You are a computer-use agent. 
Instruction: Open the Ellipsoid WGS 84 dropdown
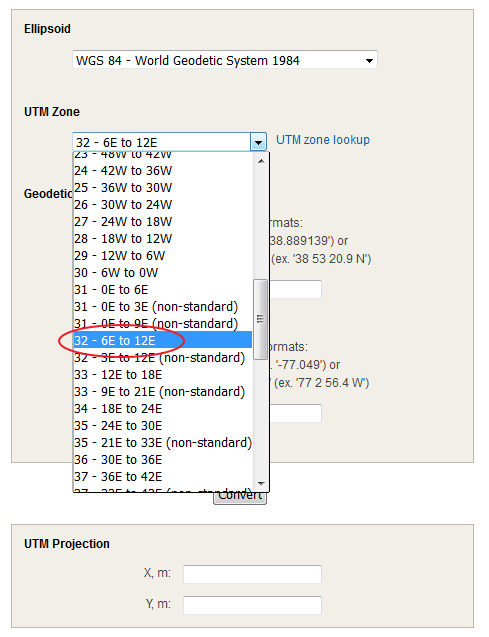[225, 60]
